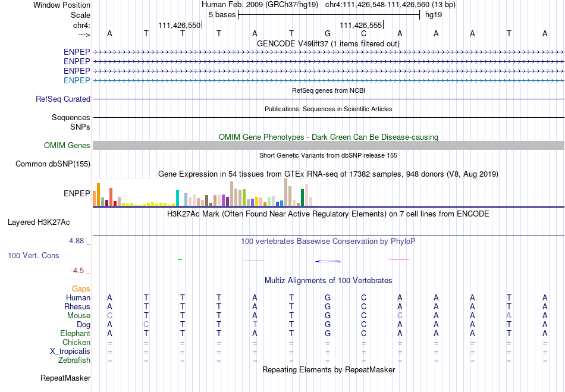
Task: Click the RefSeq genes from NCBI title
Action: click(328, 90)
